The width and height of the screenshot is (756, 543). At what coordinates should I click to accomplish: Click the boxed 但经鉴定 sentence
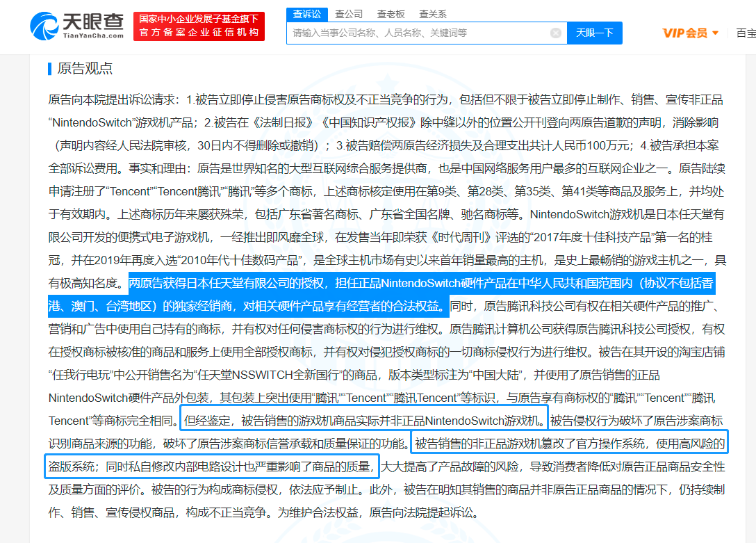[x=364, y=421]
